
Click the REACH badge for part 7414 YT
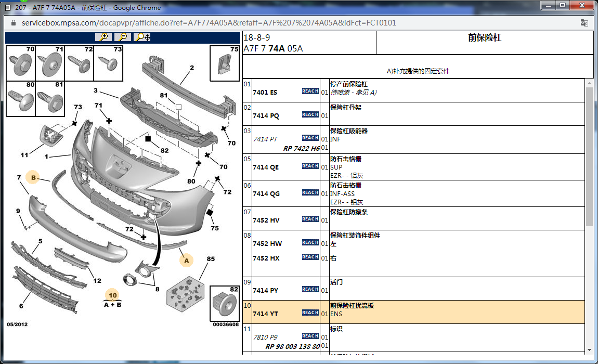point(310,313)
